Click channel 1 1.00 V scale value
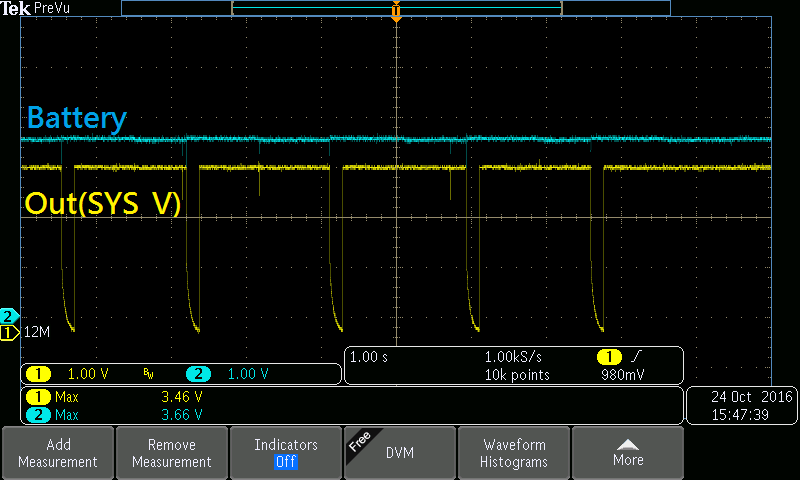Viewport: 800px width, 480px height. (x=88, y=374)
